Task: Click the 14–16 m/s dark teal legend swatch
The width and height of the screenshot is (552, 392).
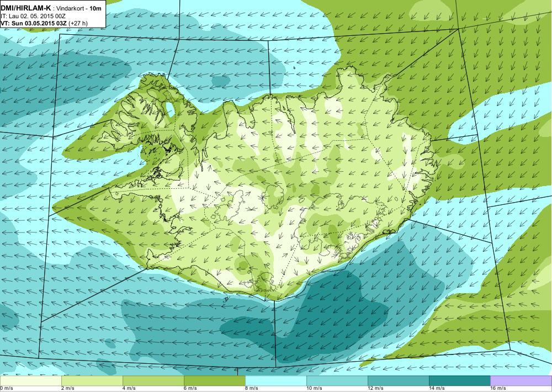Action: 459,381
